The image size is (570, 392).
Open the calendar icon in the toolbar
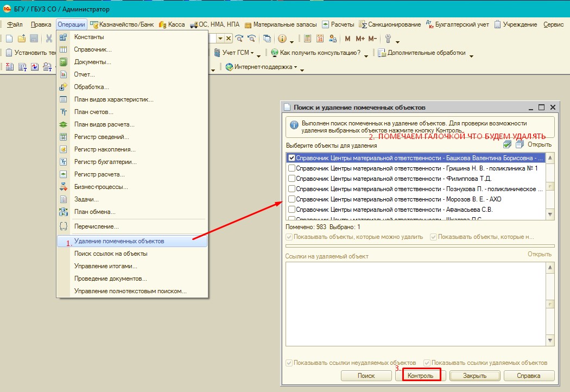[320, 39]
